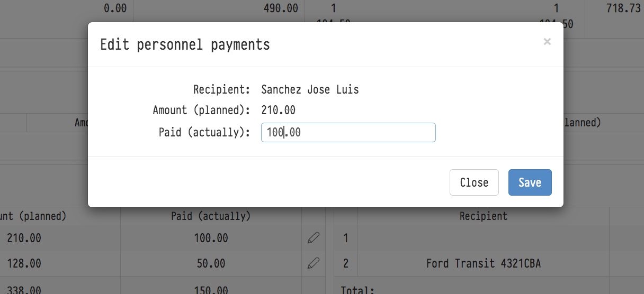Click the 150.00 total paid cell
Image resolution: width=644 pixels, height=294 pixels.
coord(211,290)
